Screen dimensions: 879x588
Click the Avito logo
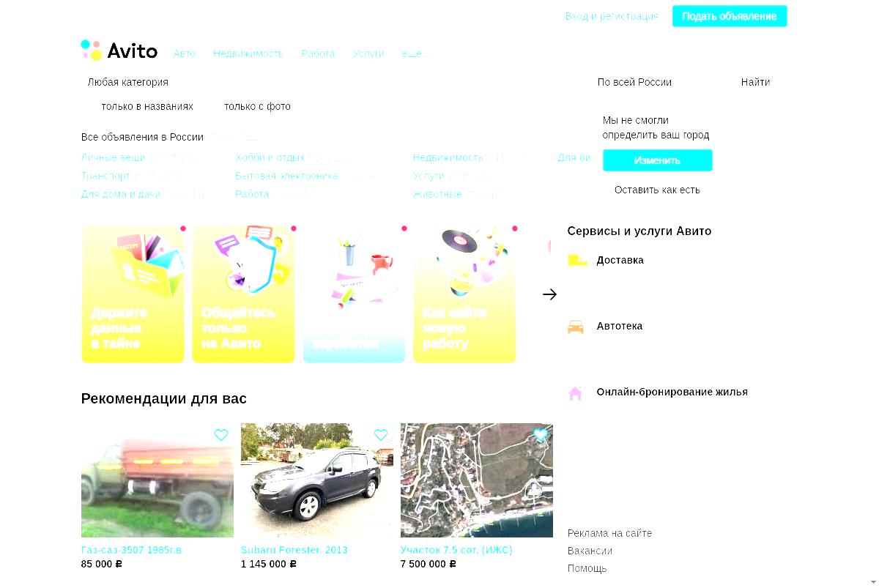[x=119, y=51]
